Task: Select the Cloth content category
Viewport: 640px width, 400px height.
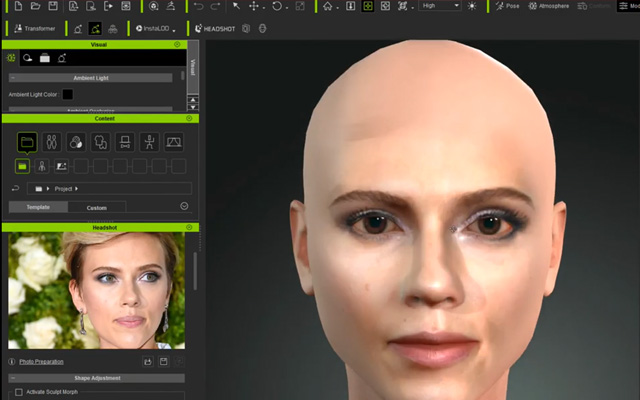Action: pos(100,142)
